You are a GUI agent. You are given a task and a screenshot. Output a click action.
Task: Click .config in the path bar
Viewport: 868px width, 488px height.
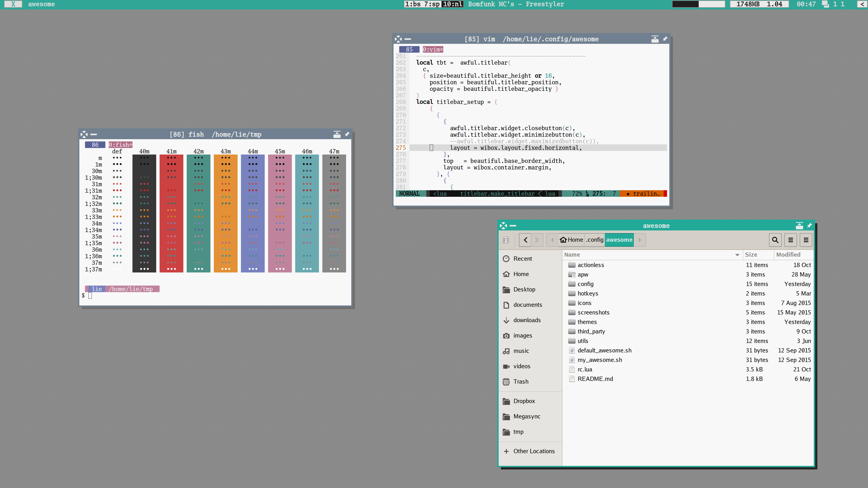(594, 240)
